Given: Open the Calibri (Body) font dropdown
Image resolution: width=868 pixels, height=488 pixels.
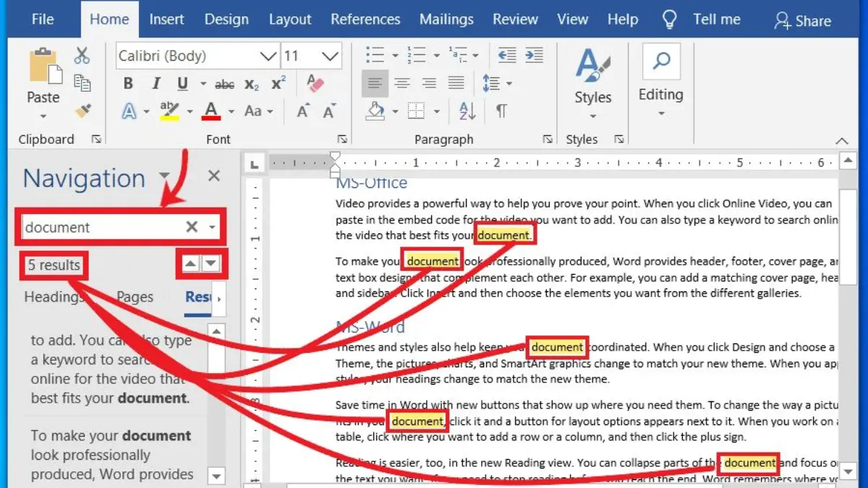Looking at the screenshot, I should click(x=268, y=56).
